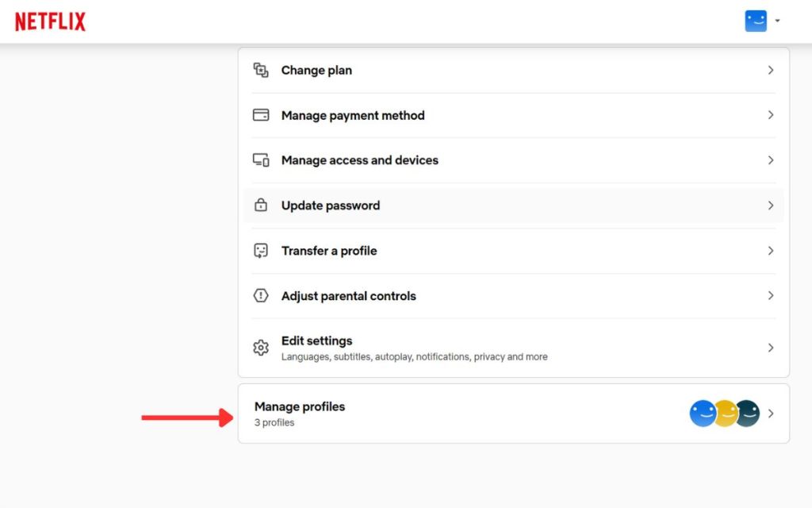Open the account dropdown arrow at top right
Viewport: 812px width, 508px height.
coord(777,21)
